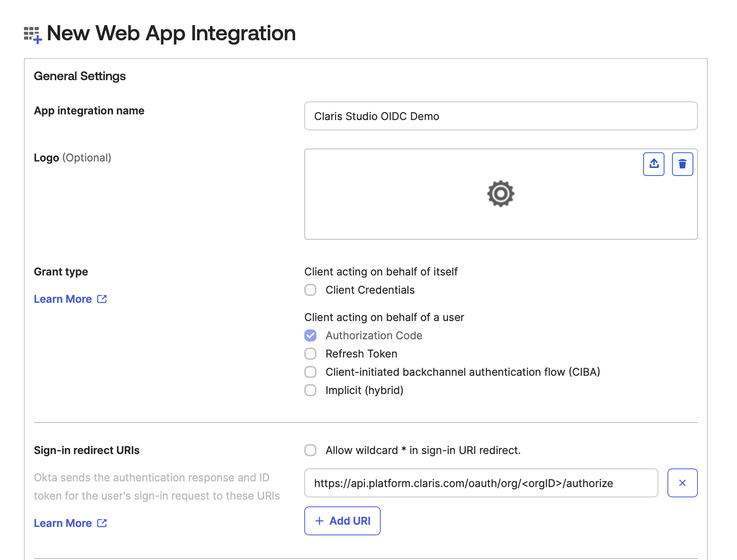Viewport: 737px width, 560px height.
Task: Select the text 'Claris Studio OIDC Demo'
Action: 376,116
